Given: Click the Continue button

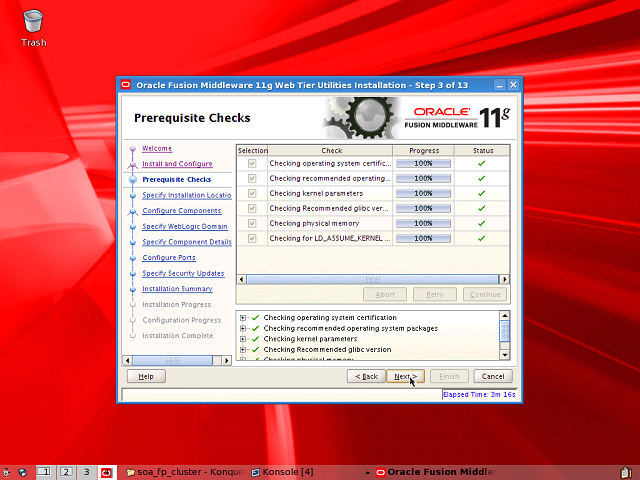Looking at the screenshot, I should tap(485, 294).
